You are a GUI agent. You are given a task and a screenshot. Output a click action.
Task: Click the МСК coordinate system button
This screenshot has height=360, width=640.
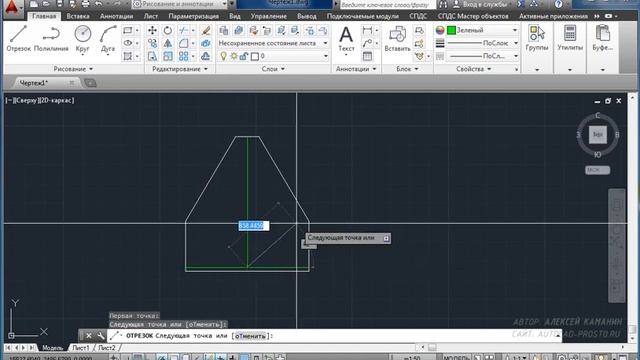598,170
